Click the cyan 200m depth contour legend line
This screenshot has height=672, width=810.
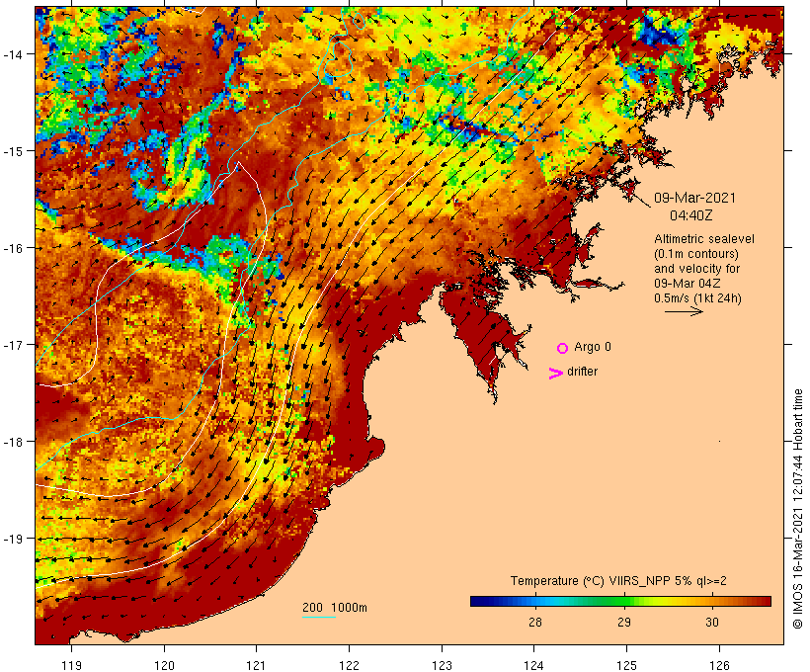(x=319, y=617)
